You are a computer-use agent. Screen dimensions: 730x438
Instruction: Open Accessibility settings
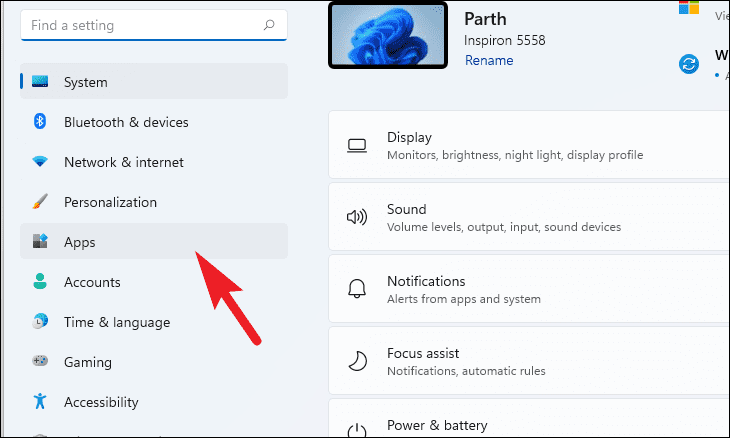[x=154, y=401]
